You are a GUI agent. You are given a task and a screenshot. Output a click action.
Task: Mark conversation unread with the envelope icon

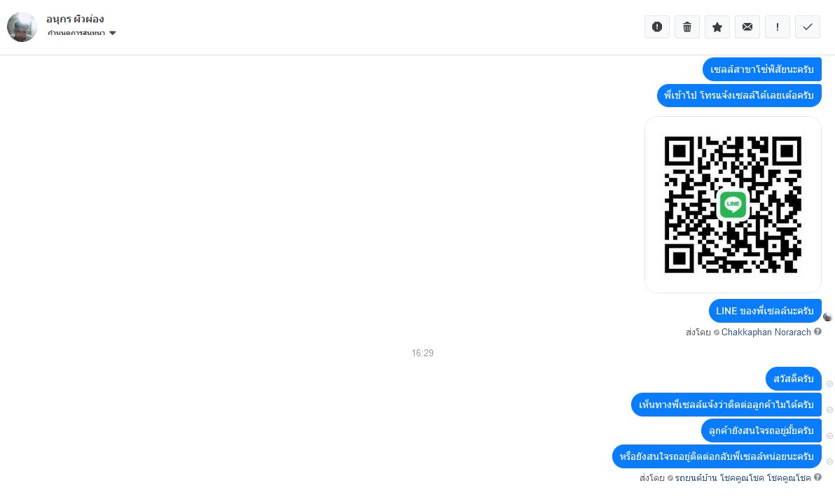coord(747,27)
